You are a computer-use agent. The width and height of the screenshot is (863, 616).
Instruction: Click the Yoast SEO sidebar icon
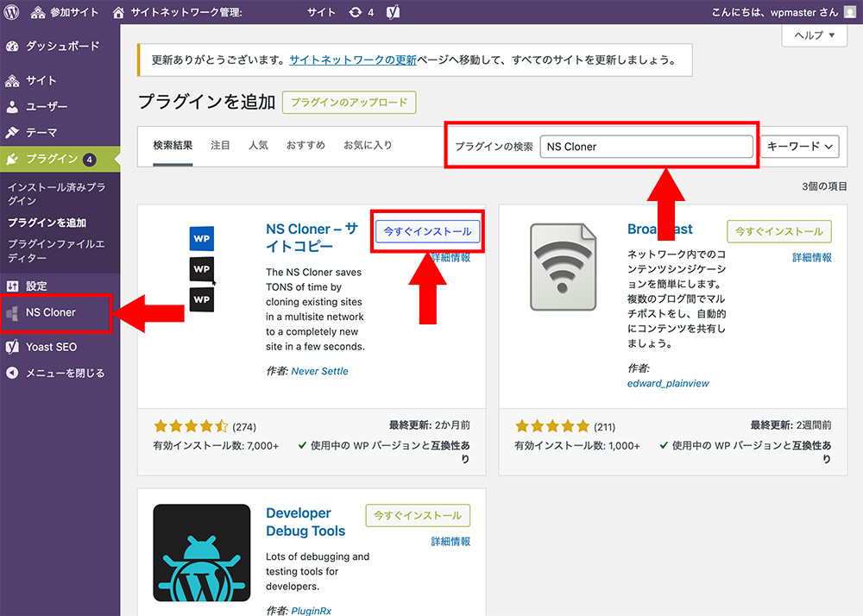click(x=12, y=347)
